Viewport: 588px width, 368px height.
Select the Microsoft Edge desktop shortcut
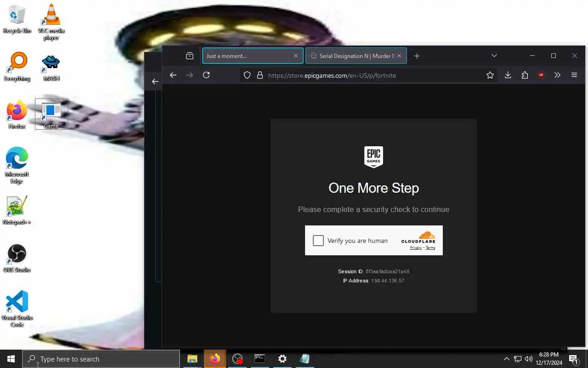[17, 165]
